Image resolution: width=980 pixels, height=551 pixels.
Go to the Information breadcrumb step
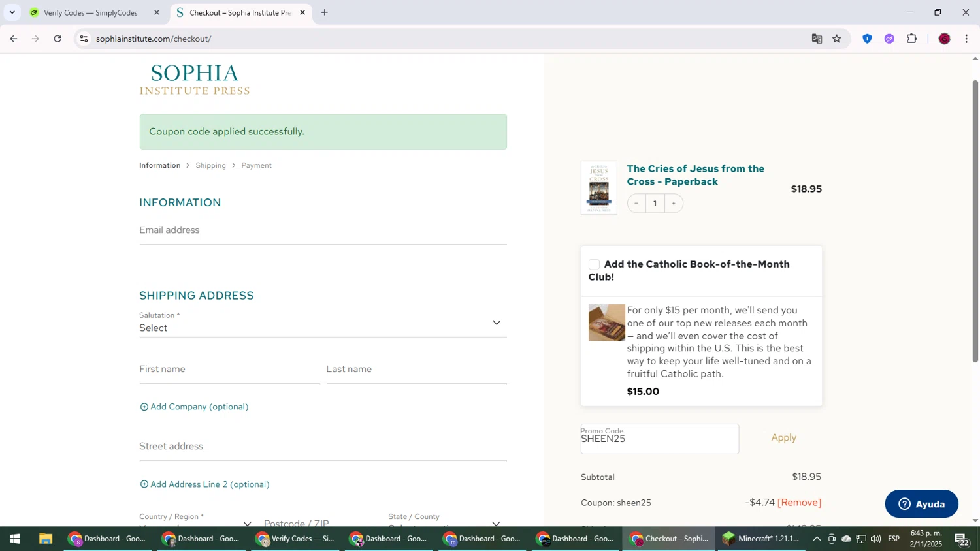tap(159, 165)
